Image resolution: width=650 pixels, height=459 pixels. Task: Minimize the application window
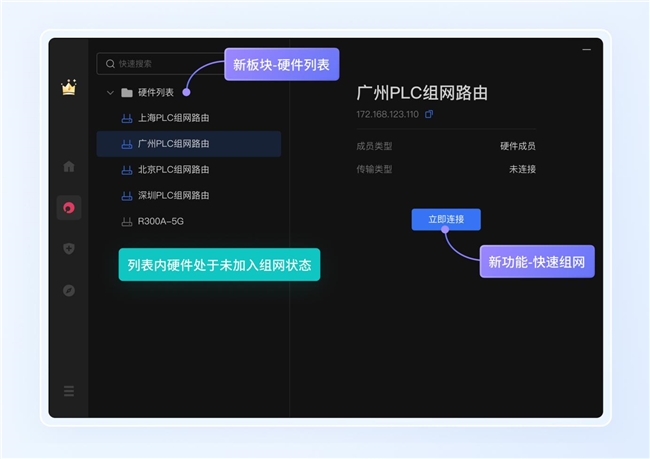(586, 49)
